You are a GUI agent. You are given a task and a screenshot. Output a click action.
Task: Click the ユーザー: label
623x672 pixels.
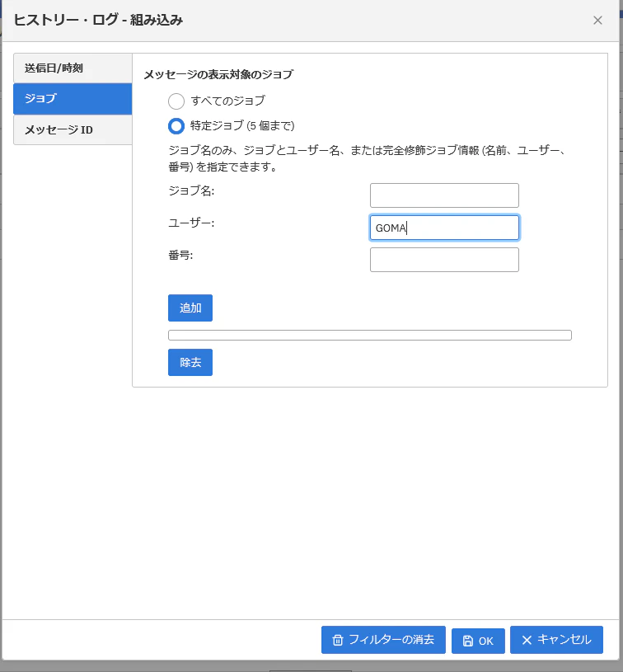[x=191, y=223]
